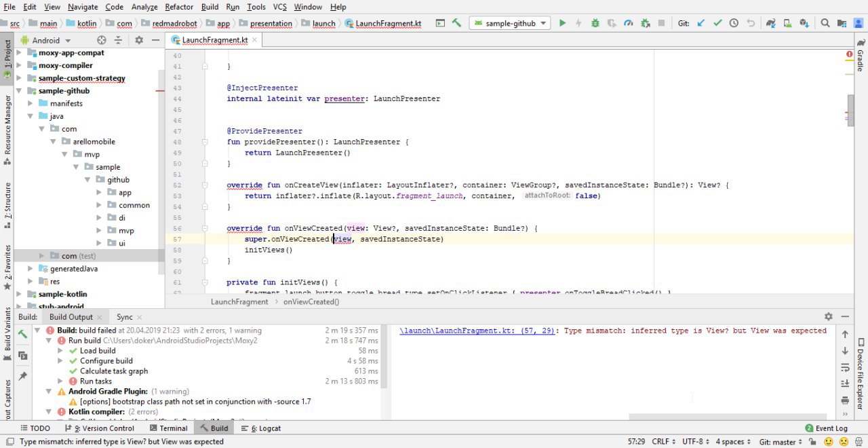Expand the moxy-compiler module

[x=20, y=66]
